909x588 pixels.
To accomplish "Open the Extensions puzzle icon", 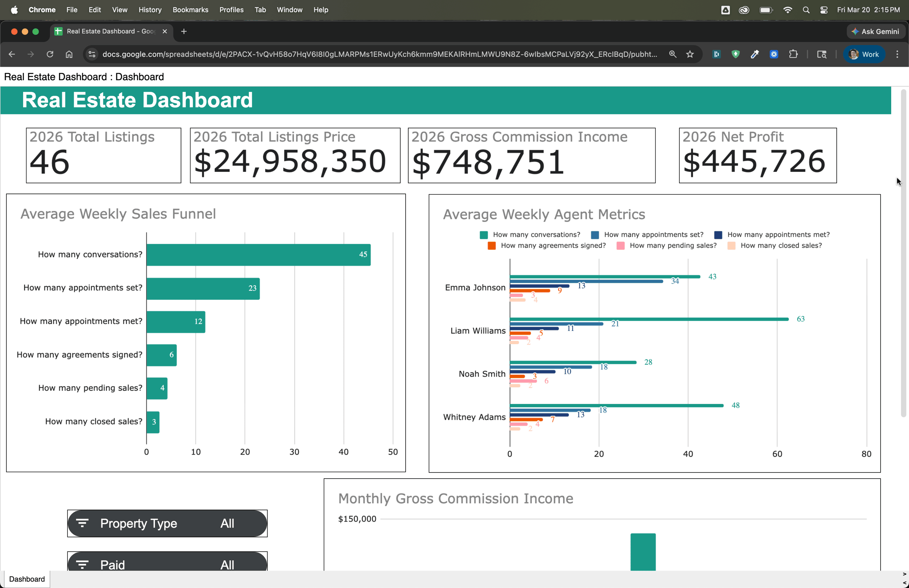I will [793, 54].
